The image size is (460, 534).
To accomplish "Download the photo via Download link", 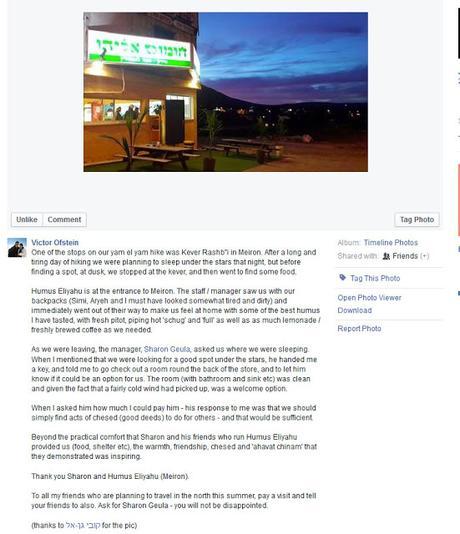I will pyautogui.click(x=354, y=310).
